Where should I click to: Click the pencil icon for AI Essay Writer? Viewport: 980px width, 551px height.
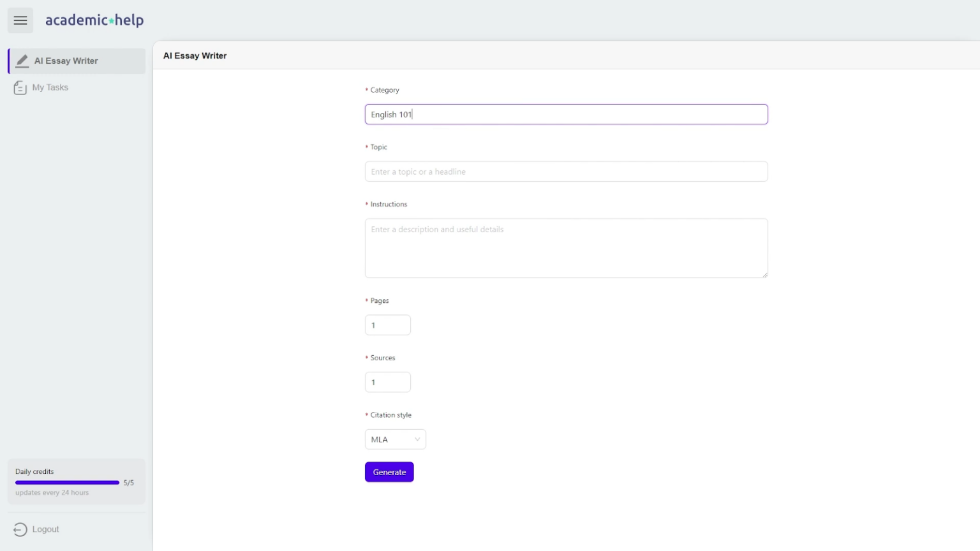click(x=22, y=61)
